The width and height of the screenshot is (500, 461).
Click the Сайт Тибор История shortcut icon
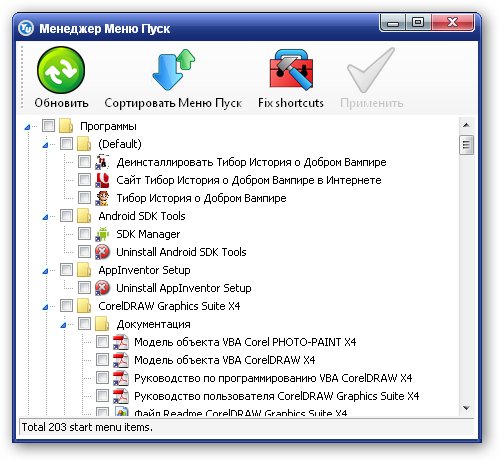coord(102,180)
